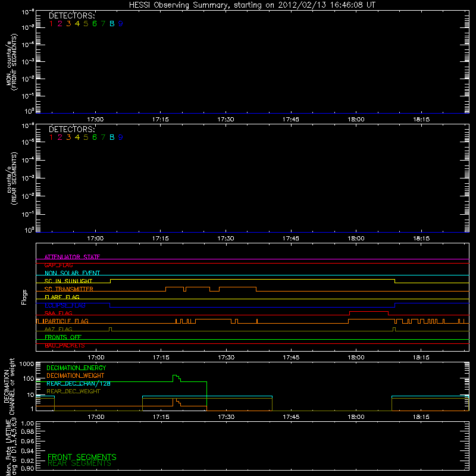Click the 100 tick label on decimation axis
This screenshot has height=476, width=476.
coord(29,378)
